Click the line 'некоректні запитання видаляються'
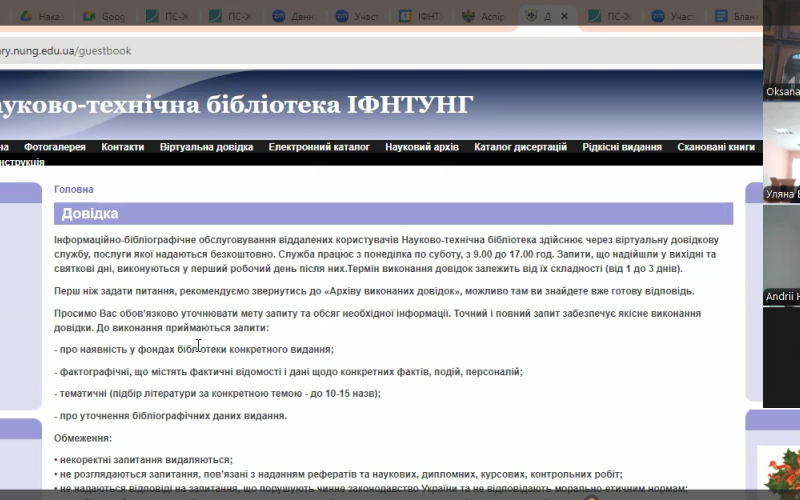Image resolution: width=800 pixels, height=500 pixels. pyautogui.click(x=143, y=460)
